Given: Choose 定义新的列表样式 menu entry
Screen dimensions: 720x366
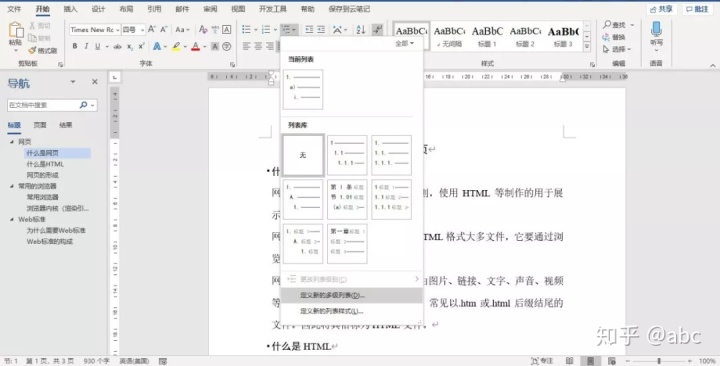Looking at the screenshot, I should coord(352,311).
